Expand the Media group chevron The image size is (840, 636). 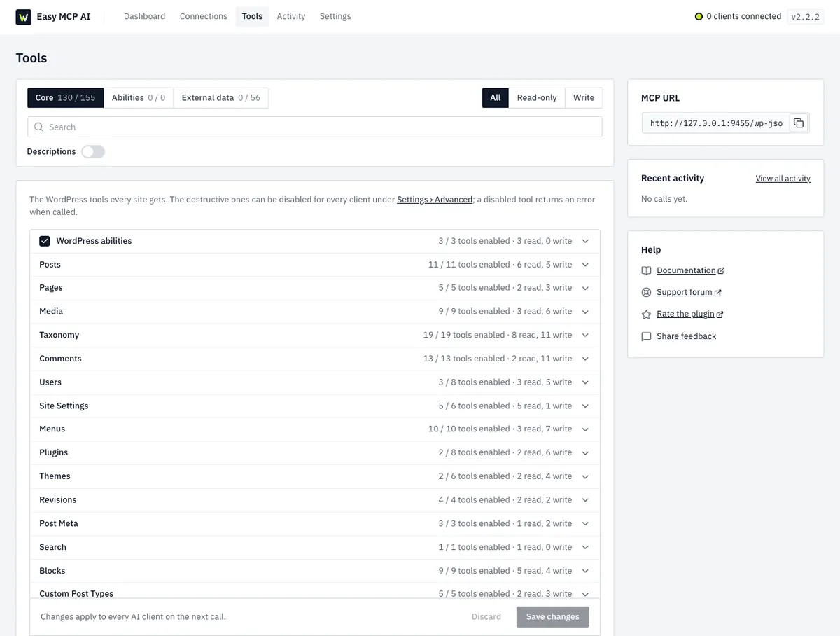tap(585, 312)
